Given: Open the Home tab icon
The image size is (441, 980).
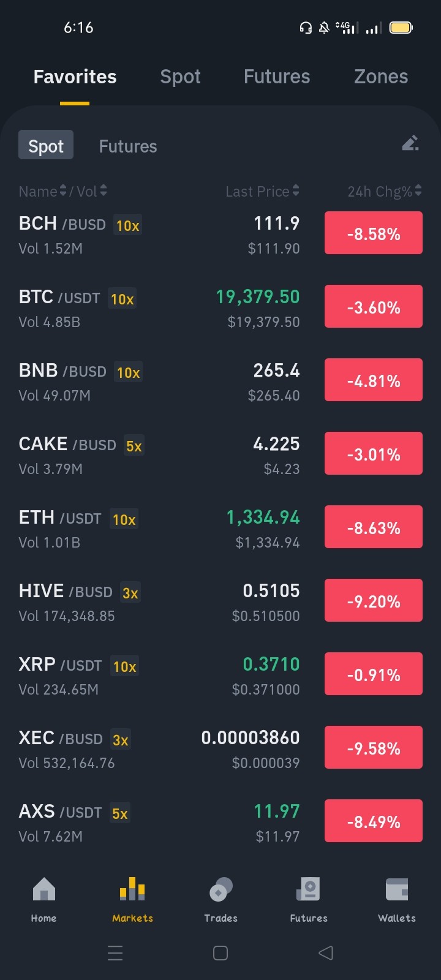Looking at the screenshot, I should [44, 889].
